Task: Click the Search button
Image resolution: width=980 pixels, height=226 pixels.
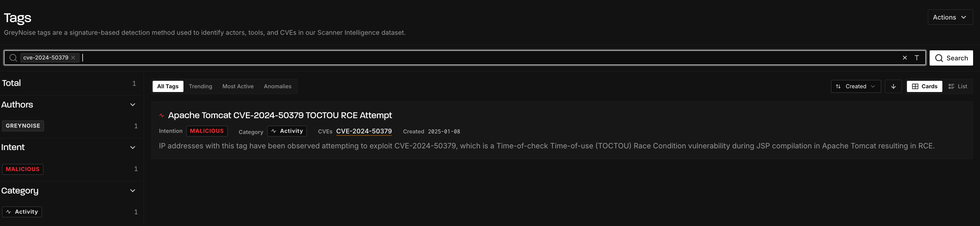Action: (x=951, y=58)
